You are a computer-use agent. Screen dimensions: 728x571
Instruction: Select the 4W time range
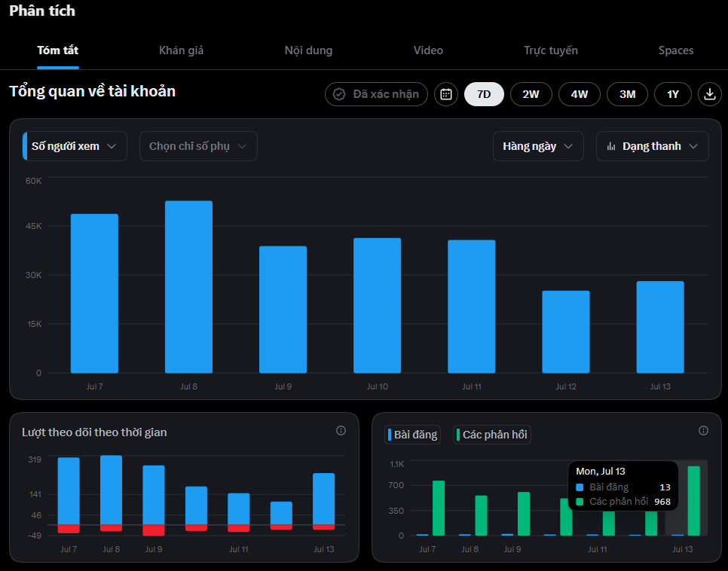point(579,94)
